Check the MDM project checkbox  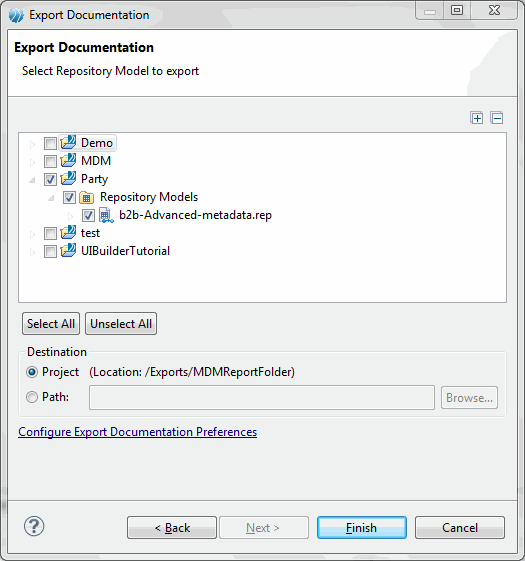click(50, 161)
